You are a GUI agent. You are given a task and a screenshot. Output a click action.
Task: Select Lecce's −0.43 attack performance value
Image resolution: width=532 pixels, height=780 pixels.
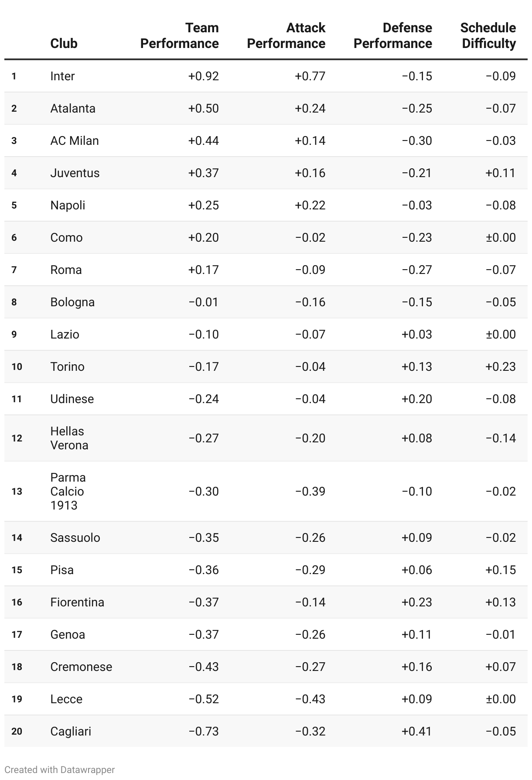(x=310, y=699)
